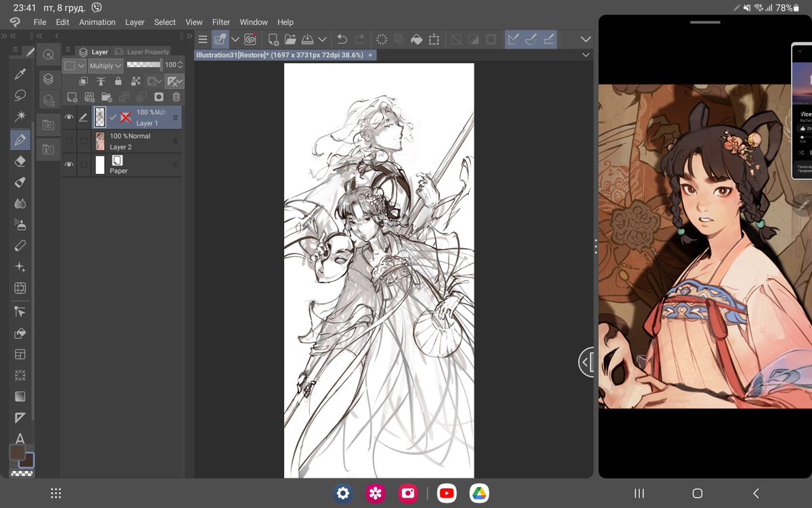Click the Redo arrow in command bar
The height and width of the screenshot is (508, 812).
[x=359, y=39]
